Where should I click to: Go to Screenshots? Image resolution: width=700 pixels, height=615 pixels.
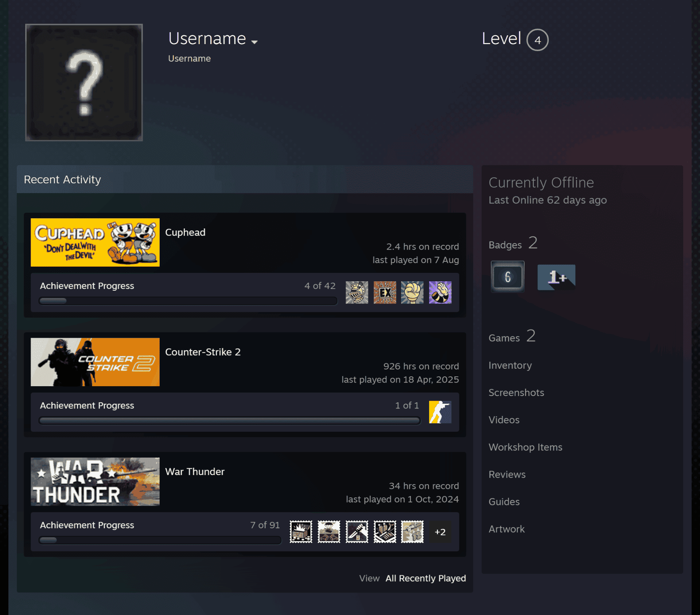[516, 392]
